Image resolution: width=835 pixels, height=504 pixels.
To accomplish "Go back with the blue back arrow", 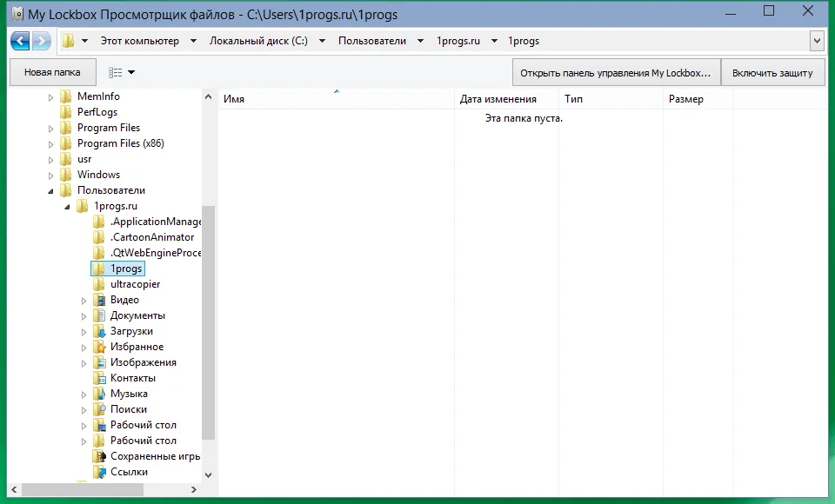I will 20,41.
